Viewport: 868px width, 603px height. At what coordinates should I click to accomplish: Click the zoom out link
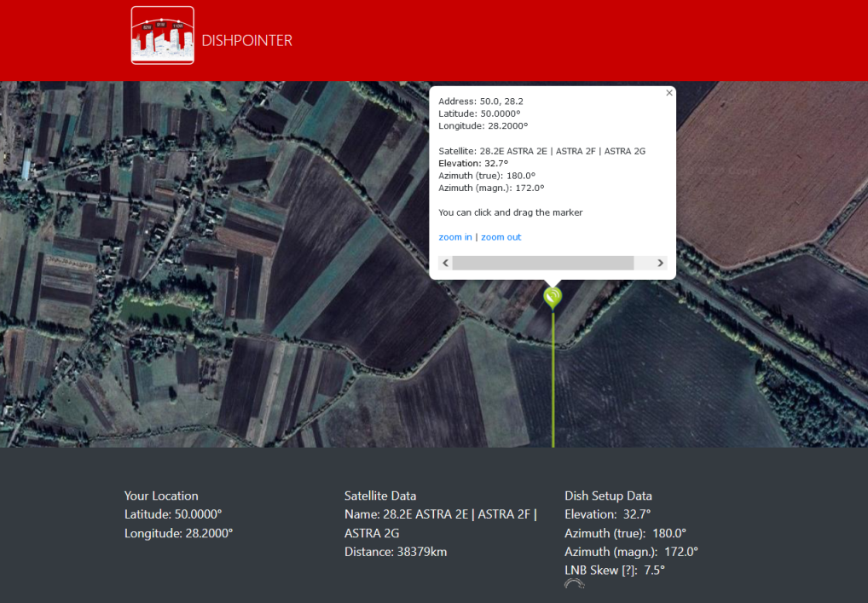(x=501, y=237)
